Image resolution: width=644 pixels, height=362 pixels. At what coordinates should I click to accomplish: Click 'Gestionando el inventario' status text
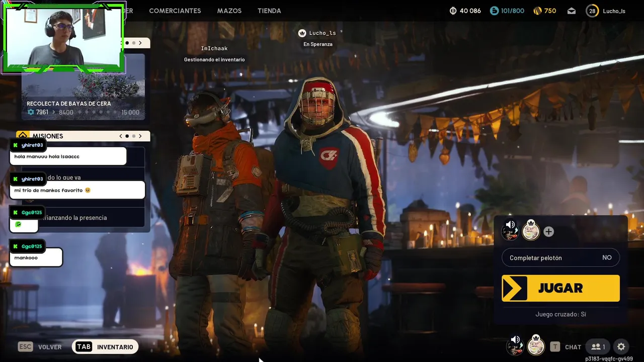[x=214, y=59]
